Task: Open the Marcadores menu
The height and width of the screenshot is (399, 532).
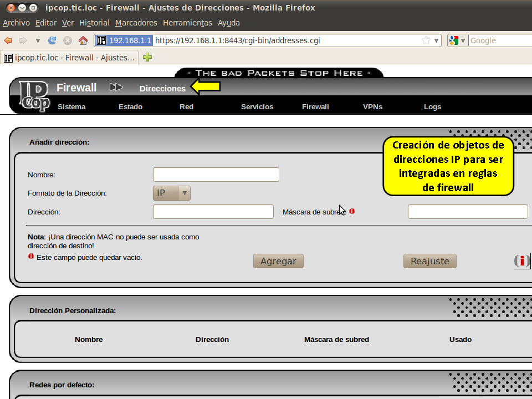Action: click(136, 23)
